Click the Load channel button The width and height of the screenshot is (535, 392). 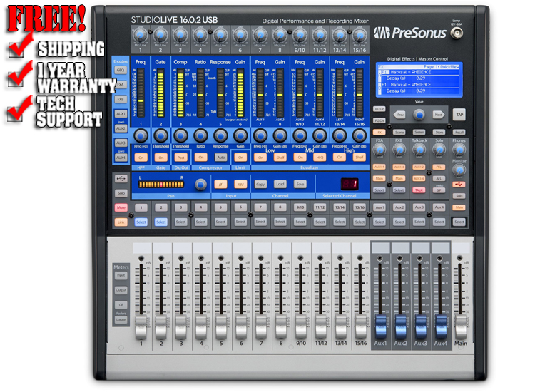pos(280,184)
